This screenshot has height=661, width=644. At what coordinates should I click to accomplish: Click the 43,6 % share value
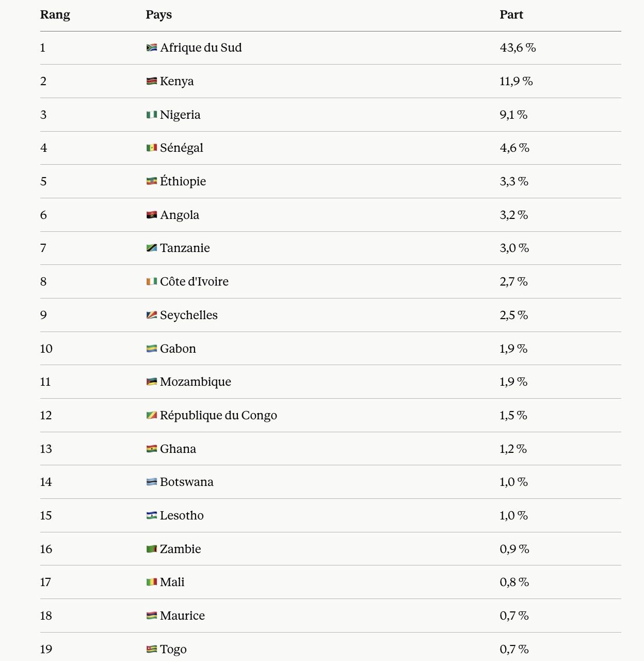(x=518, y=48)
